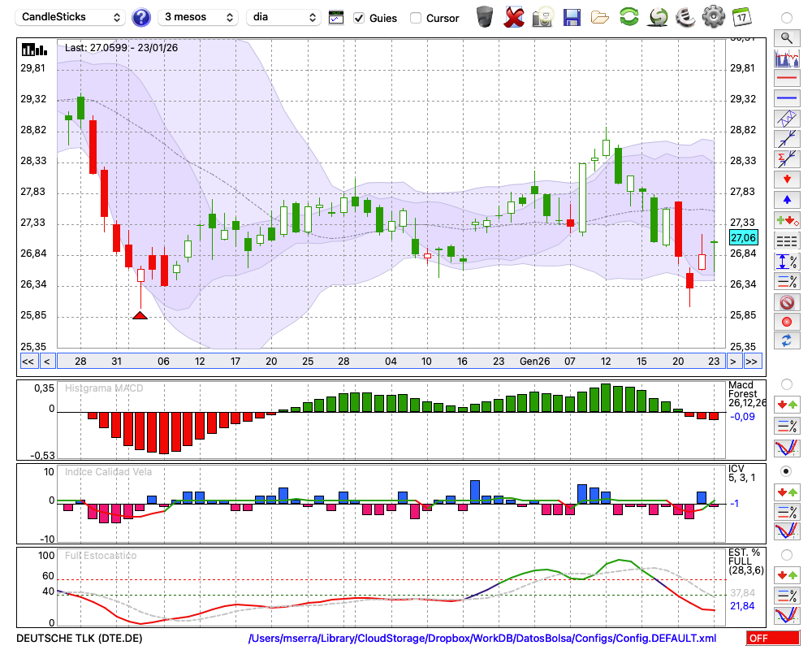Click MACD panel red-green arrows icon
Image resolution: width=812 pixels, height=650 pixels.
click(787, 405)
